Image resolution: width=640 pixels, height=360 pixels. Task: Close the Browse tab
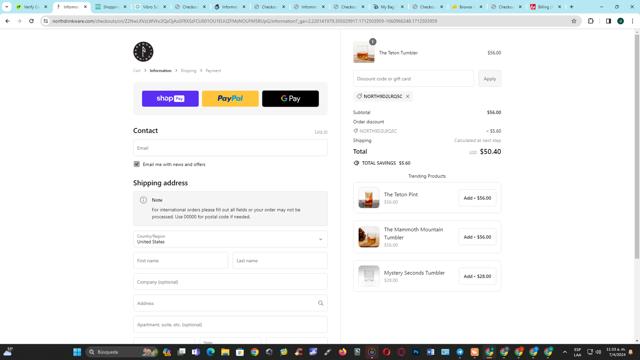coord(481,7)
